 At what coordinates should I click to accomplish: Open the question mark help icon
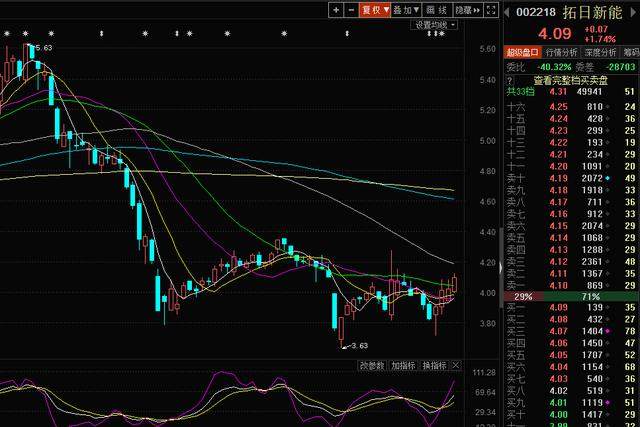click(x=509, y=80)
